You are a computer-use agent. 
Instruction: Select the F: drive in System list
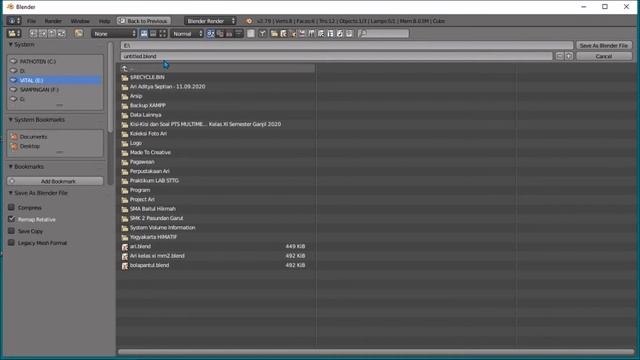click(55, 89)
